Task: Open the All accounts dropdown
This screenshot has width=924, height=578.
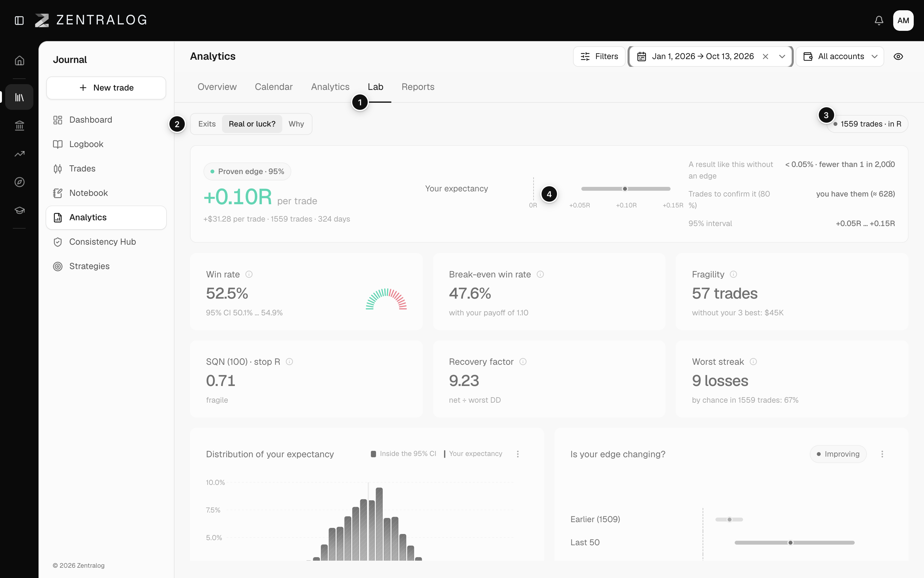Action: [840, 57]
